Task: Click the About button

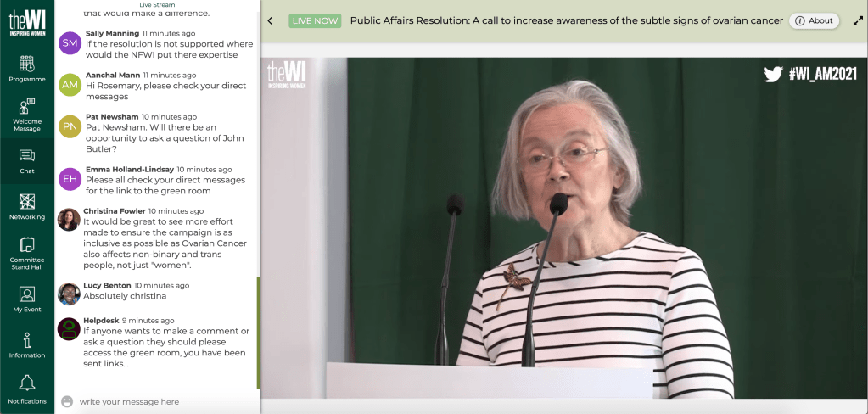Action: coord(814,21)
